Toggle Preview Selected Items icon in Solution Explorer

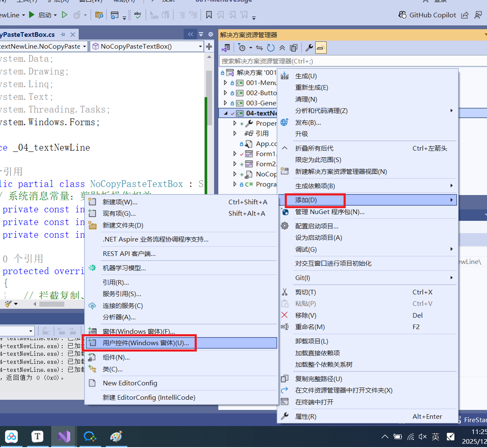point(321,48)
